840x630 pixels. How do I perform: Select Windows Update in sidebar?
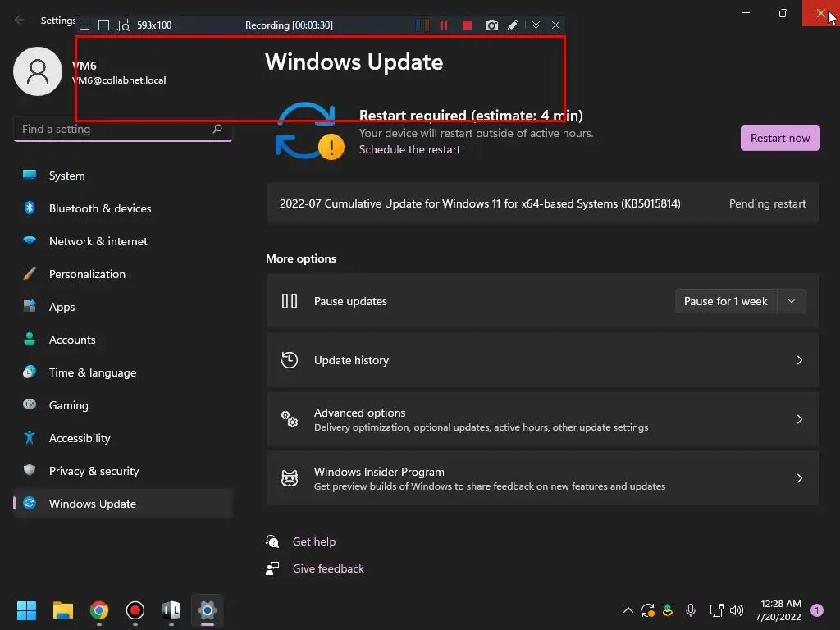[x=123, y=504]
